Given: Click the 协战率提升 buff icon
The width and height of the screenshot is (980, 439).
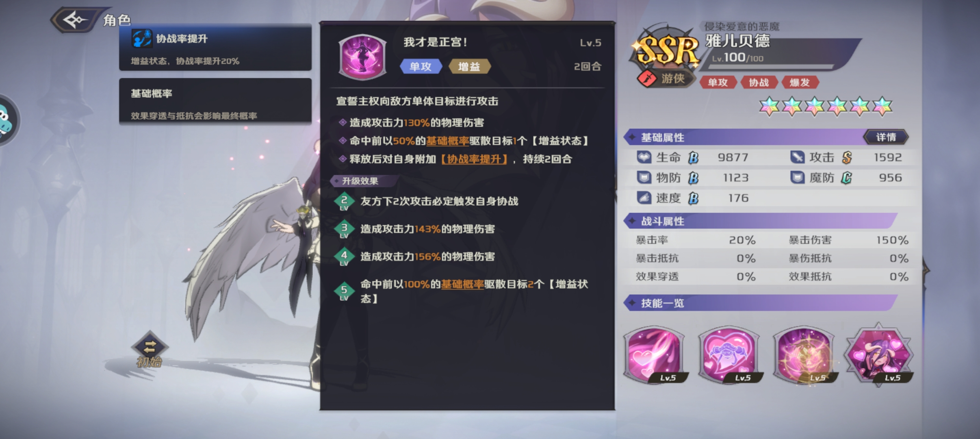Looking at the screenshot, I should [x=142, y=39].
